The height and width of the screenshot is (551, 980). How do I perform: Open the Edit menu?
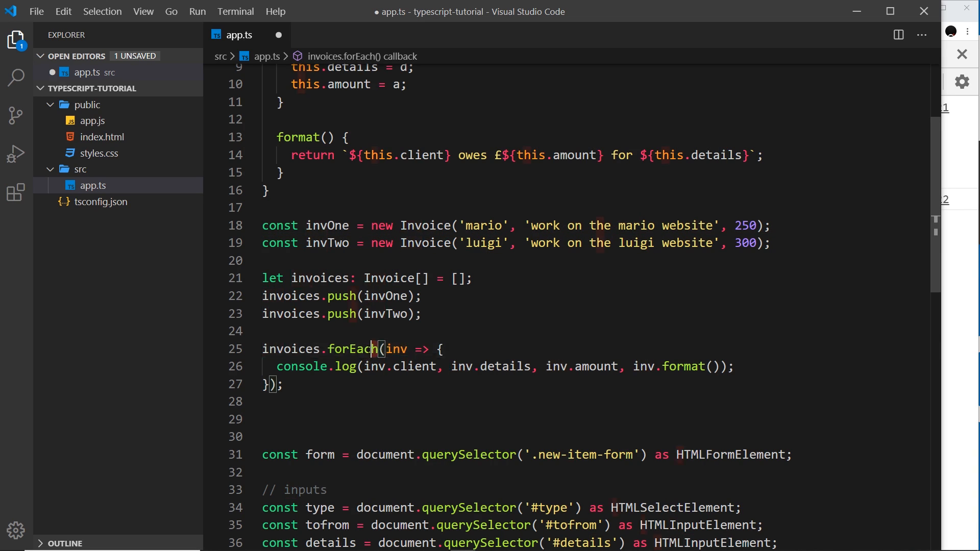point(63,11)
